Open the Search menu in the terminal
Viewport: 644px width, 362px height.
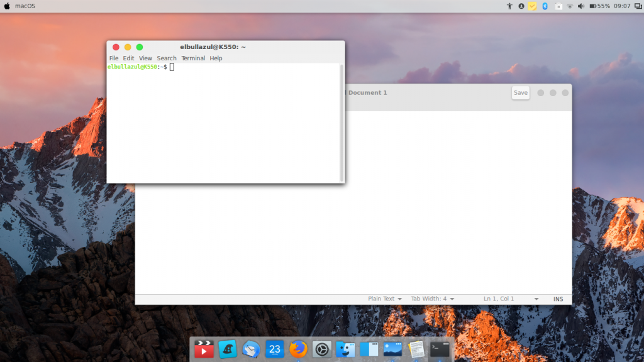click(167, 58)
